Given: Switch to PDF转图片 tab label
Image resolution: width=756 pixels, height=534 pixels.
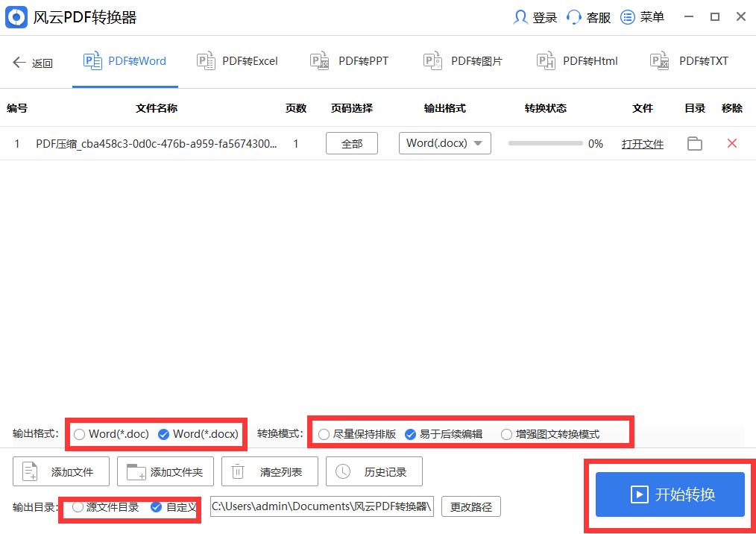Looking at the screenshot, I should pos(476,61).
